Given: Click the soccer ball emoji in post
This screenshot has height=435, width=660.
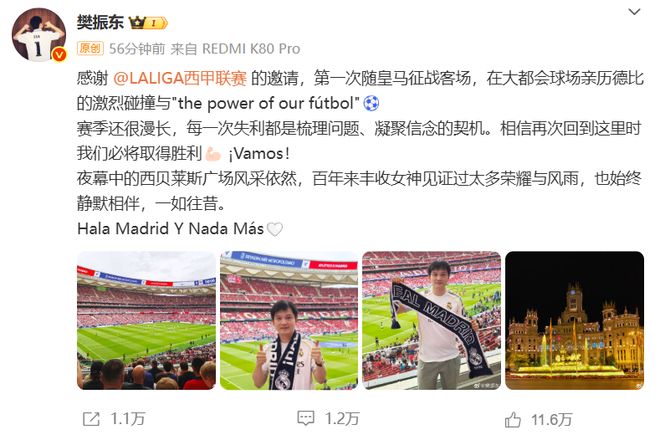Looking at the screenshot, I should point(371,103).
